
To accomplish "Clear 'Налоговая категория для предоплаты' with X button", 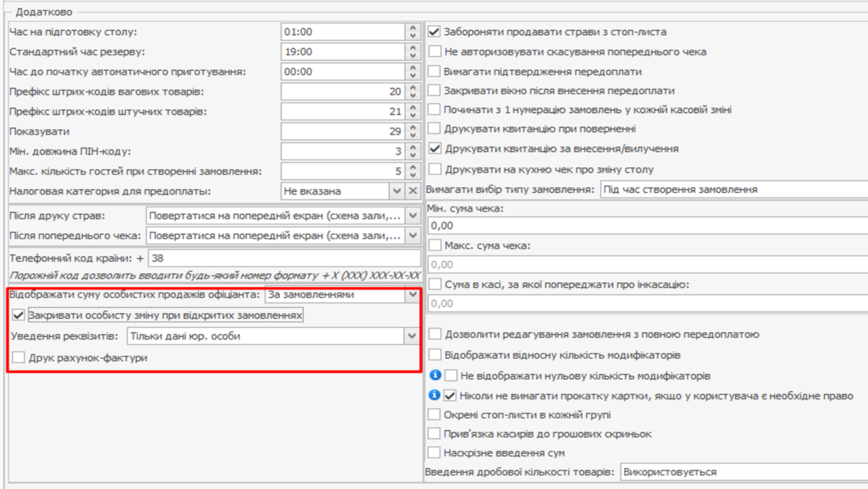I will point(412,191).
